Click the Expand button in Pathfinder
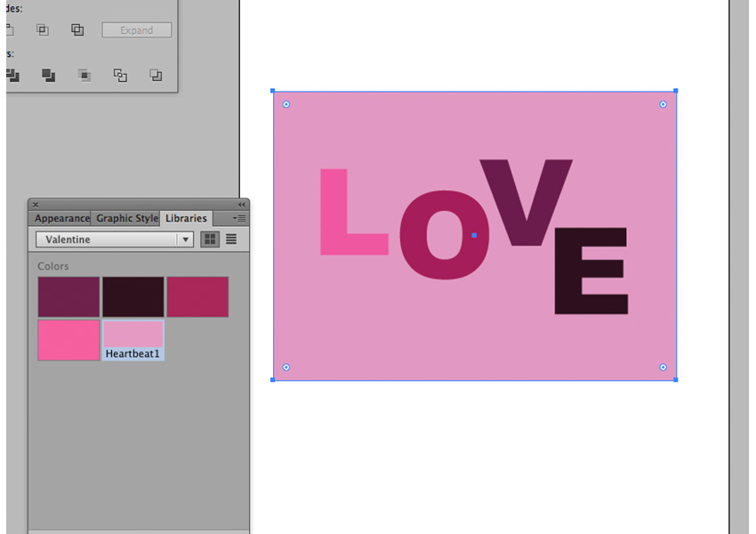This screenshot has height=534, width=756. pos(136,30)
